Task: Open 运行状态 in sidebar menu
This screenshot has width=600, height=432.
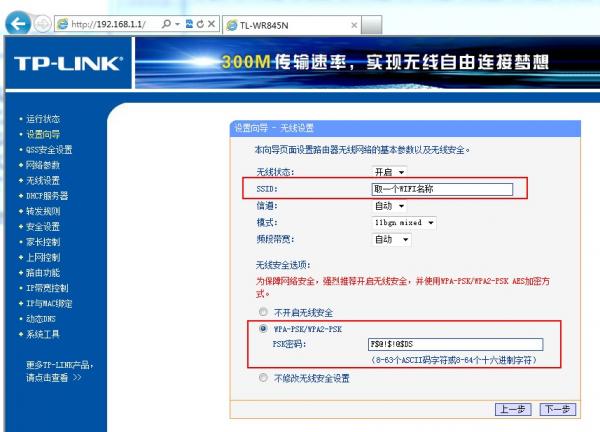Action: coord(43,119)
